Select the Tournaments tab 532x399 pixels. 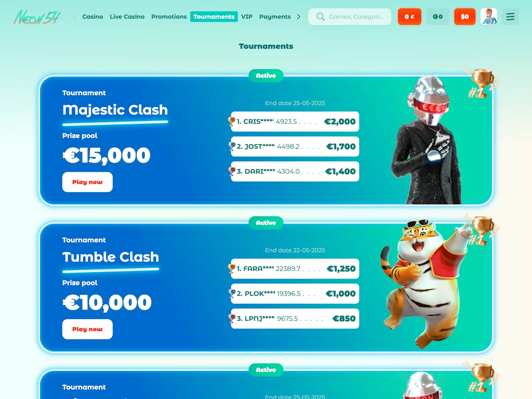[214, 17]
